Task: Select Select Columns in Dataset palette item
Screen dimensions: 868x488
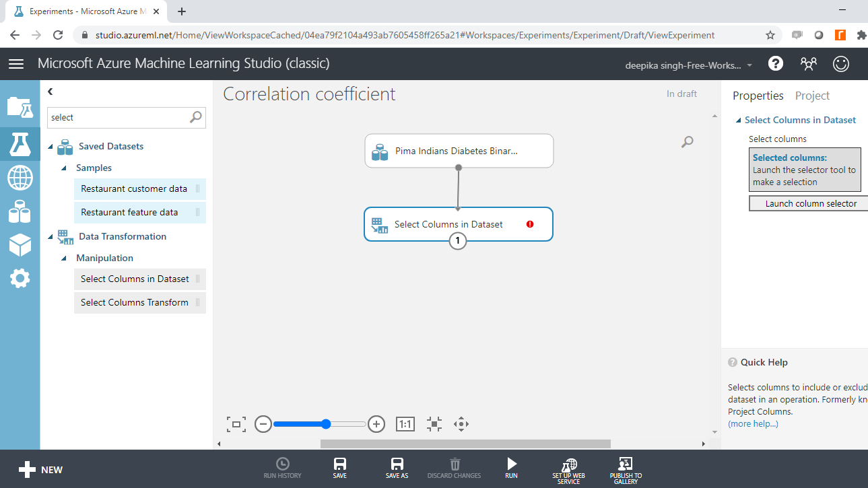Action: [140, 279]
